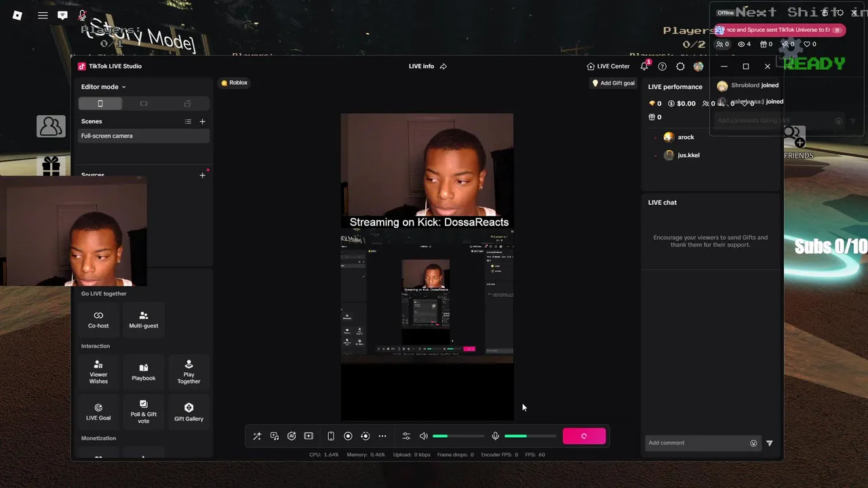868x488 pixels.
Task: Click the Roblox category tag
Action: pyautogui.click(x=235, y=83)
